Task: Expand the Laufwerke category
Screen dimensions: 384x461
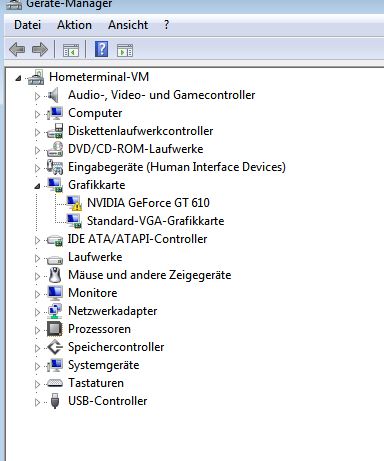Action: pyautogui.click(x=37, y=258)
